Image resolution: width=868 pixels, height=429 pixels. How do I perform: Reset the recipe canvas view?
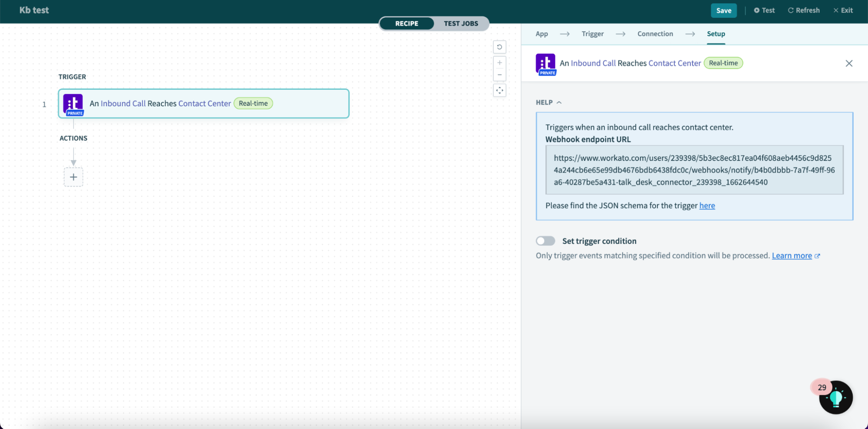[x=499, y=46]
